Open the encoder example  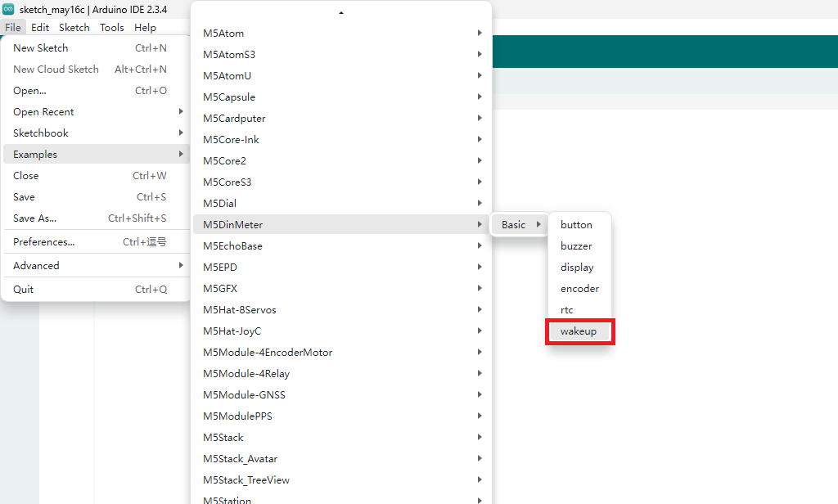pyautogui.click(x=579, y=289)
